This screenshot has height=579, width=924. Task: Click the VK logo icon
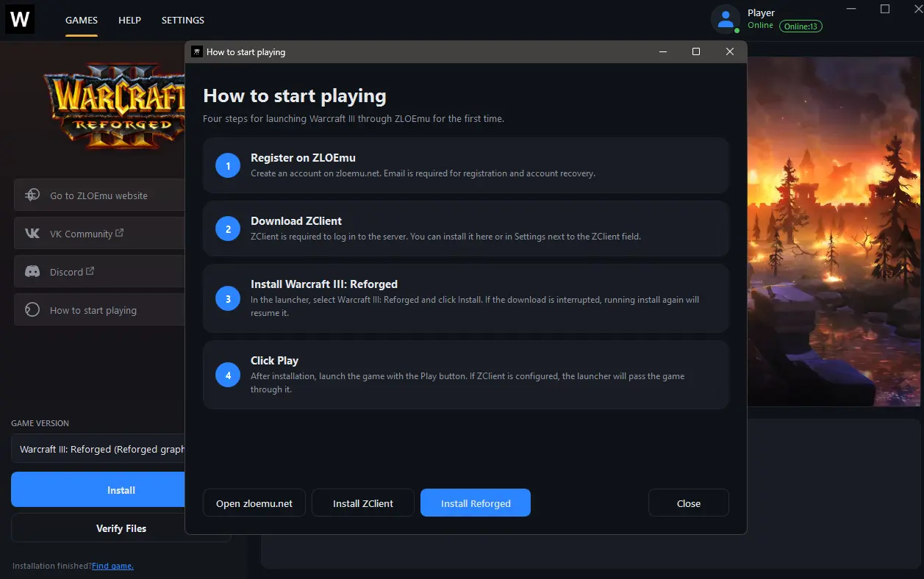pyautogui.click(x=32, y=234)
